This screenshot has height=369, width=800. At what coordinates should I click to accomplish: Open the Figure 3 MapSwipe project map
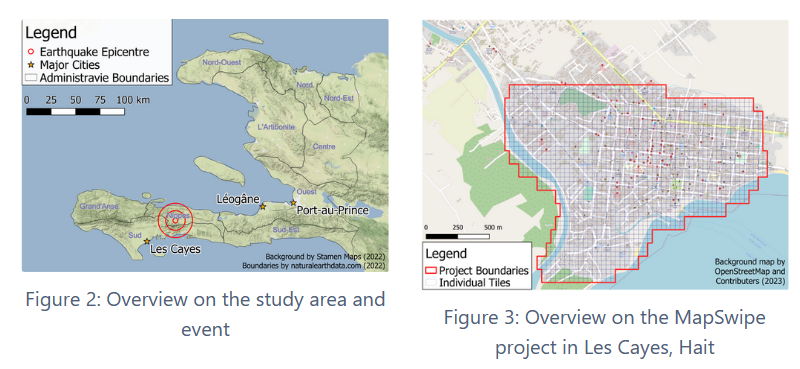coord(605,155)
